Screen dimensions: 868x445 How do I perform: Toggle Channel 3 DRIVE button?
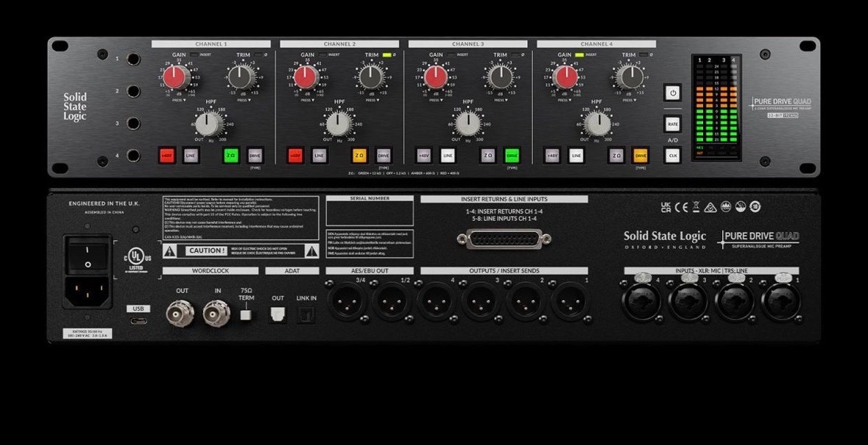click(512, 155)
